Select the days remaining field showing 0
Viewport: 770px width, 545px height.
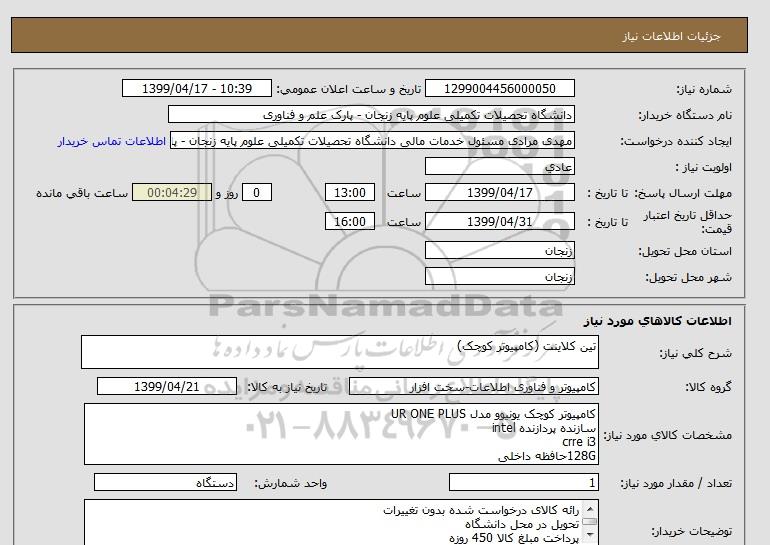[256, 192]
